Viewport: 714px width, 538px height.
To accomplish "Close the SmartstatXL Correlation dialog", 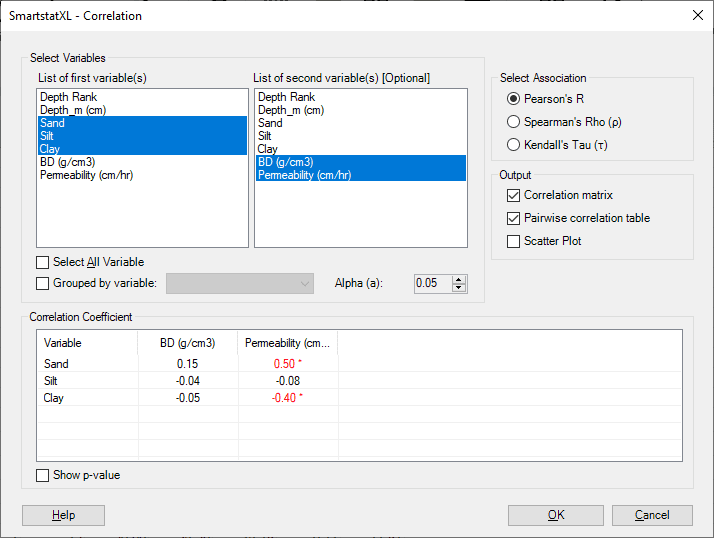I will point(697,15).
